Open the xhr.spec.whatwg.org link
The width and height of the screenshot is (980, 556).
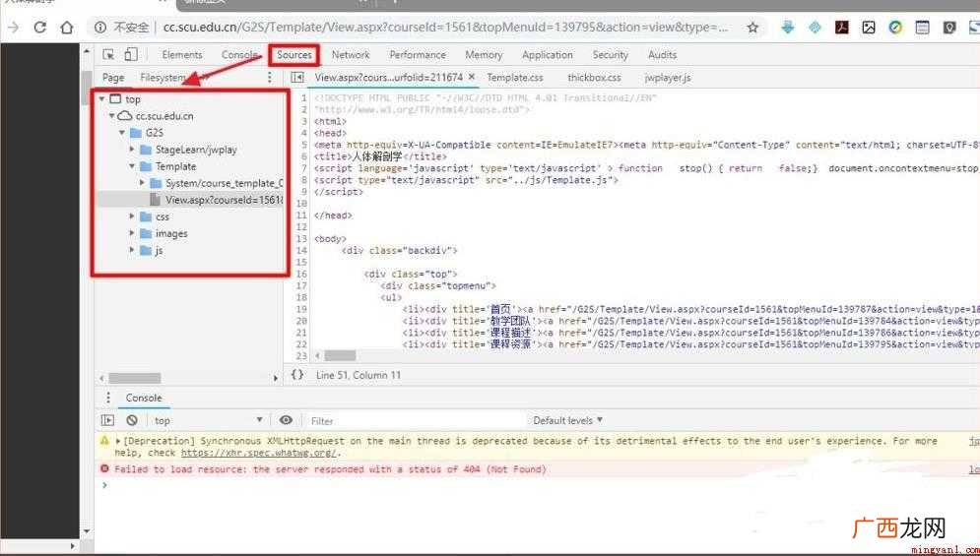258,453
